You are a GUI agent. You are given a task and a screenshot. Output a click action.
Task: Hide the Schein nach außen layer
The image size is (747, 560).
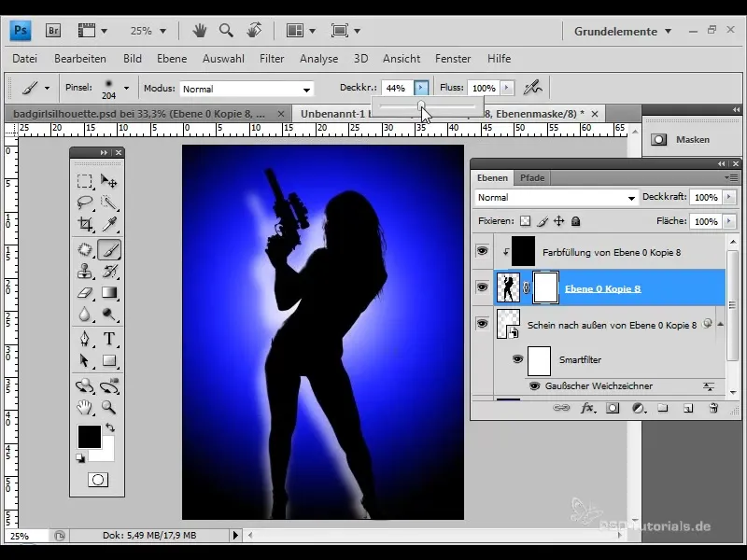pyautogui.click(x=482, y=324)
